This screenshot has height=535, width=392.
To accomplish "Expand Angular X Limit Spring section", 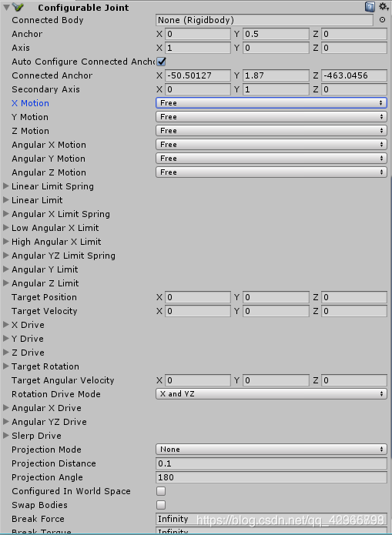I will [x=6, y=214].
